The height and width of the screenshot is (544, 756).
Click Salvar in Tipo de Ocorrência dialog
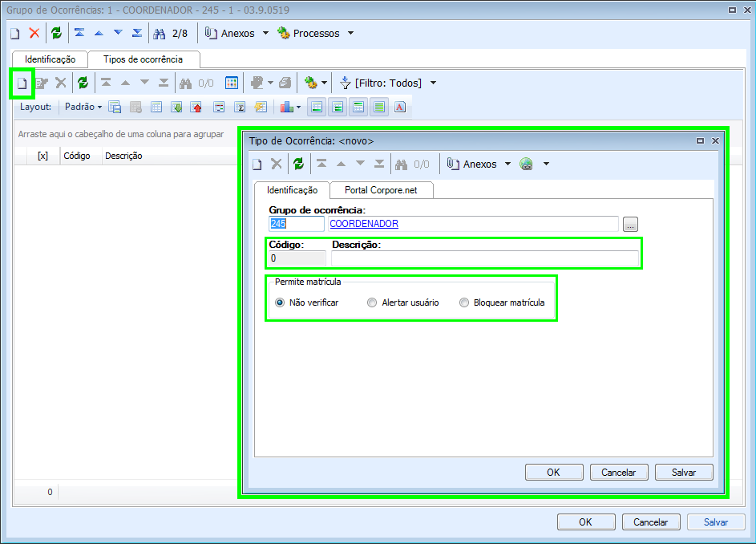(x=684, y=473)
